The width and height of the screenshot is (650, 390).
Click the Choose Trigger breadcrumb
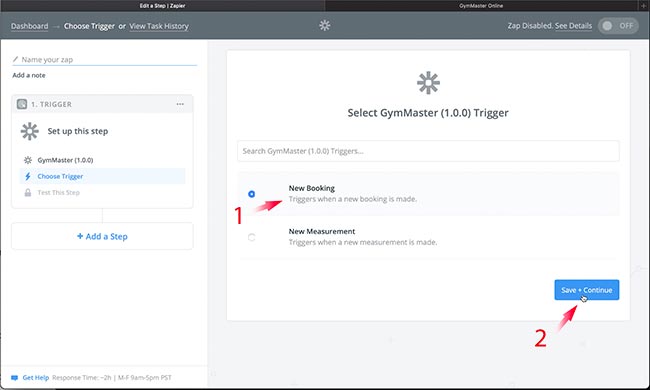pos(89,26)
